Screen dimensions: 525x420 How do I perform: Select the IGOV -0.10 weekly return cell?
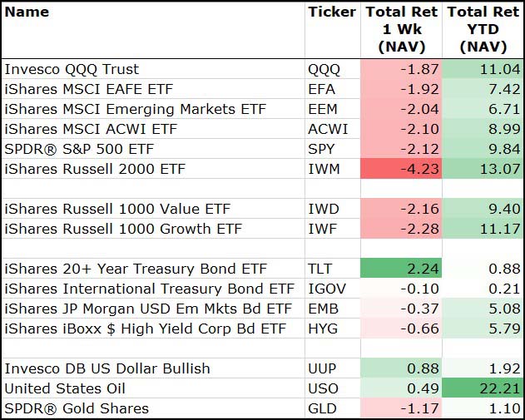pos(401,289)
